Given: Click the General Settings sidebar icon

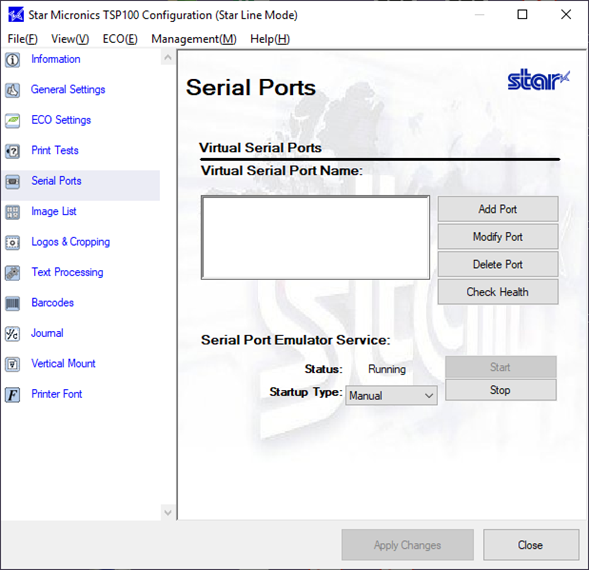Looking at the screenshot, I should pos(12,90).
